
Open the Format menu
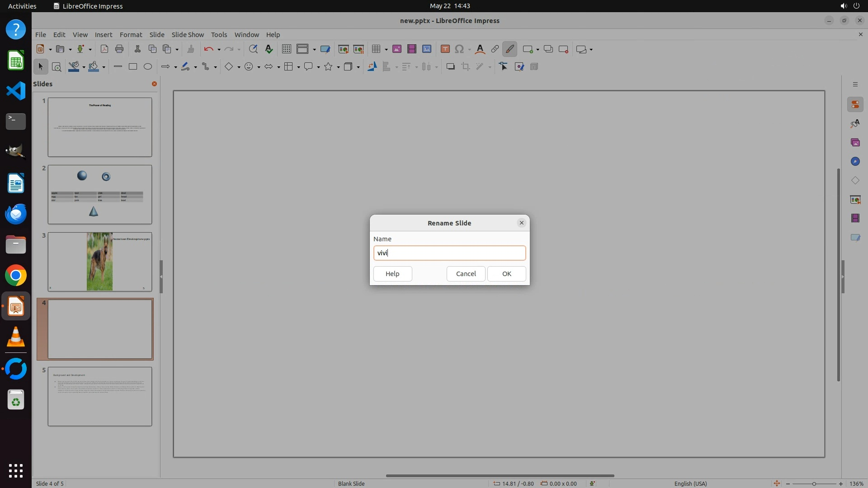click(131, 35)
